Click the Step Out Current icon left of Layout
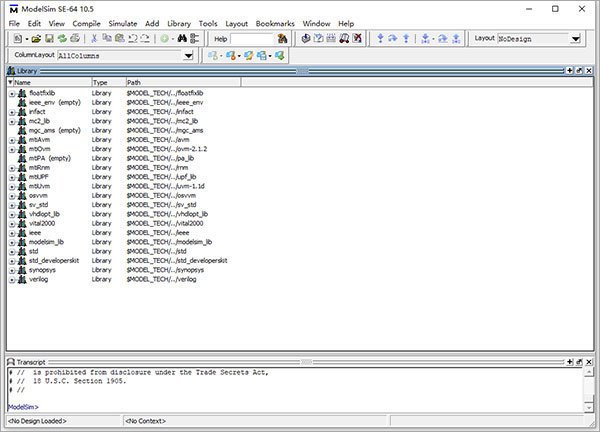The width and height of the screenshot is (600, 432). [x=456, y=39]
